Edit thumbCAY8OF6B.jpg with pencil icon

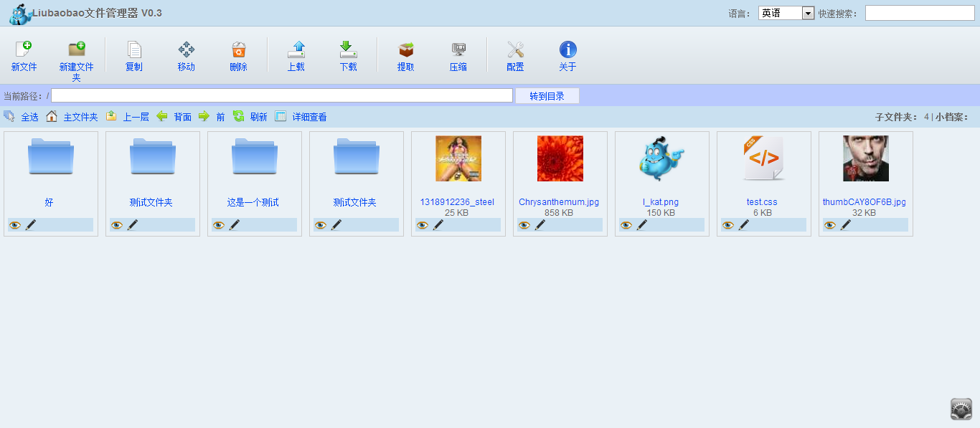pos(846,225)
